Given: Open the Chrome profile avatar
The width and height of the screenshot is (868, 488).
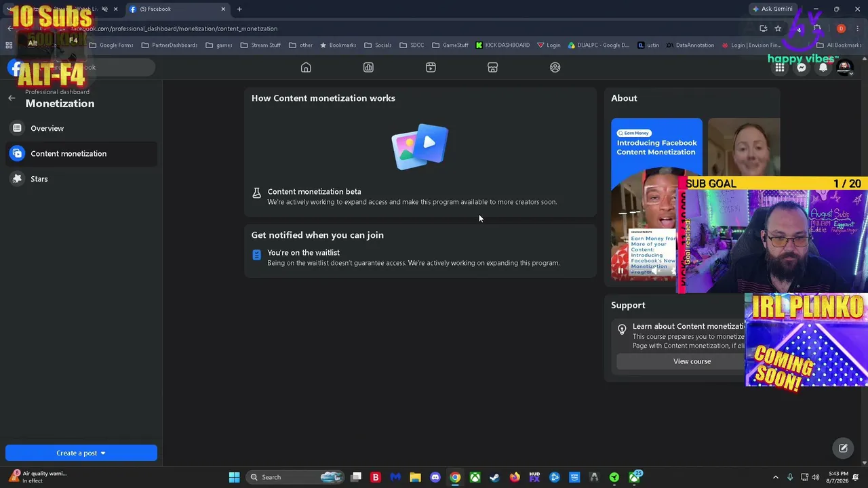Looking at the screenshot, I should click(x=841, y=28).
